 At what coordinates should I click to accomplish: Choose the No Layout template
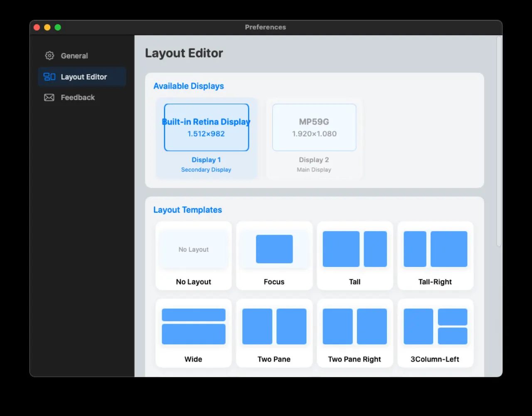194,256
